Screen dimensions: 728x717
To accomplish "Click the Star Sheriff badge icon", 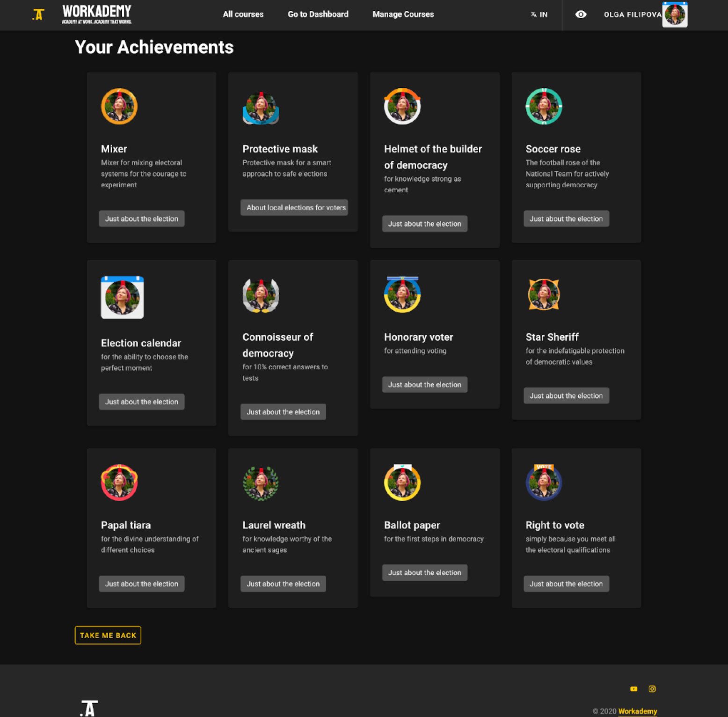I will [x=544, y=294].
